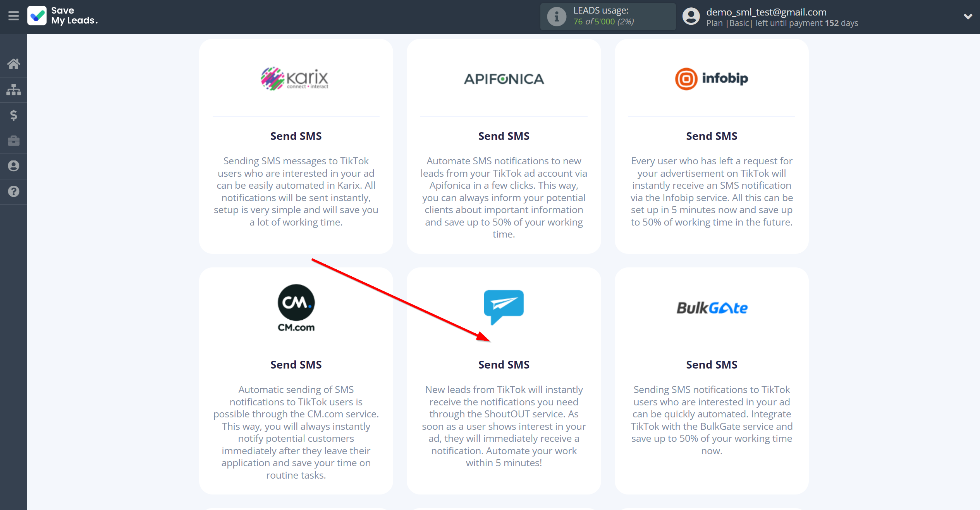Click the CM.com service description paragraph
Viewport: 980px width, 510px height.
point(296,432)
